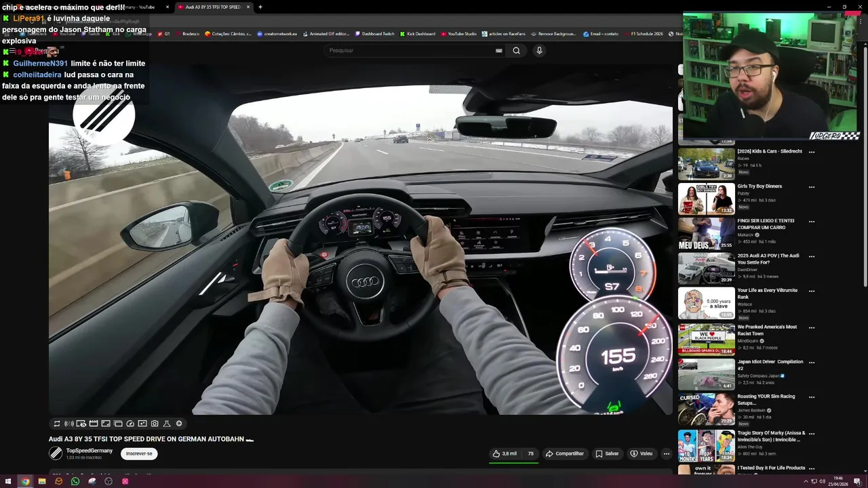This screenshot has width=868, height=488.
Task: Click the Makarov channel name
Action: coord(746,235)
